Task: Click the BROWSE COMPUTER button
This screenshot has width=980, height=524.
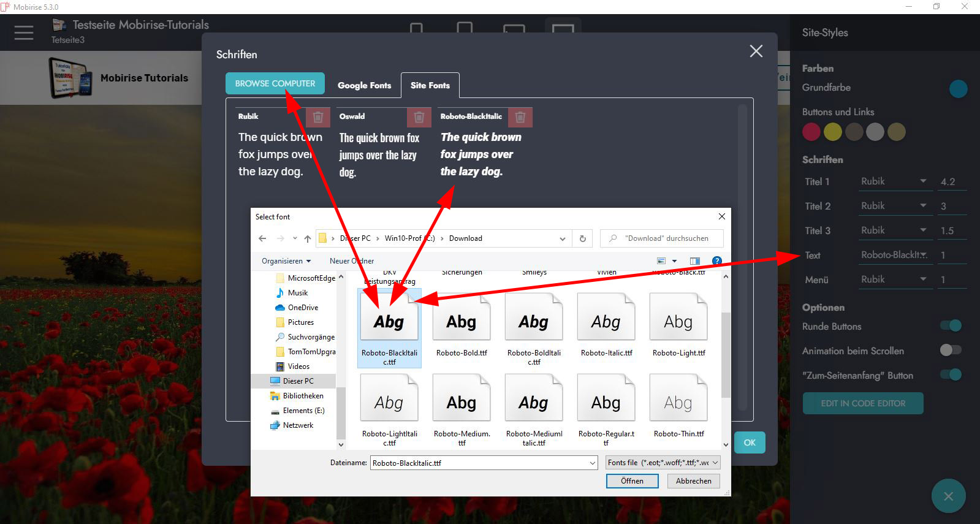Action: tap(275, 83)
